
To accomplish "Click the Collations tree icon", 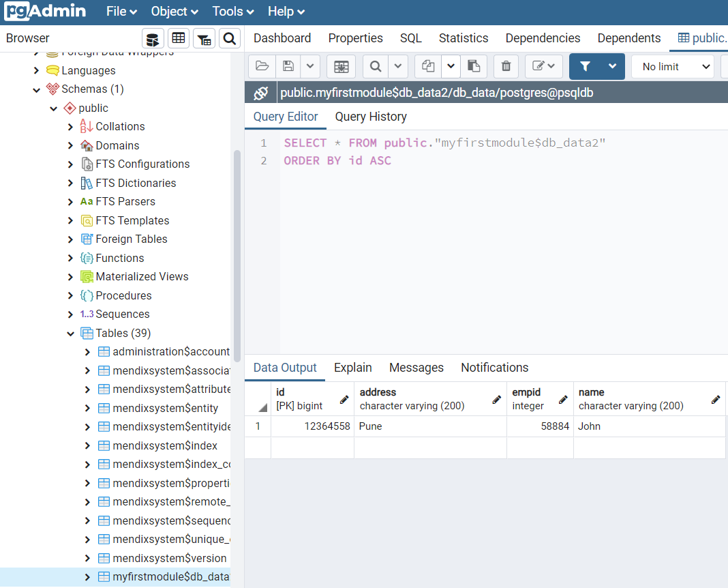I will click(87, 126).
